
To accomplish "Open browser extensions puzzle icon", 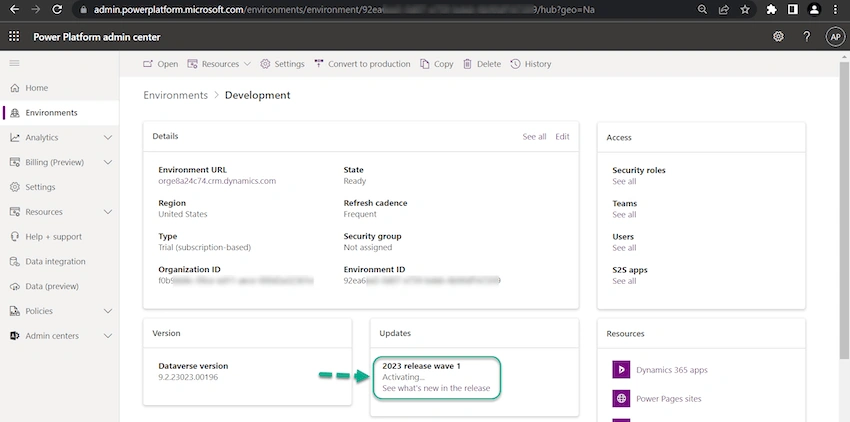I will pyautogui.click(x=771, y=9).
